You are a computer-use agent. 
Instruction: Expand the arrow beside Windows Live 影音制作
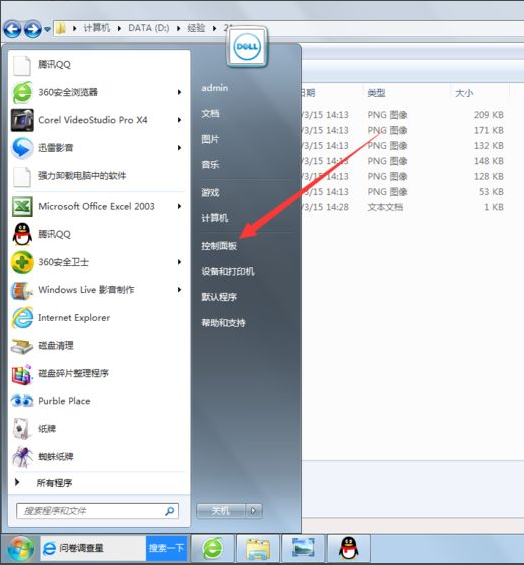[179, 290]
